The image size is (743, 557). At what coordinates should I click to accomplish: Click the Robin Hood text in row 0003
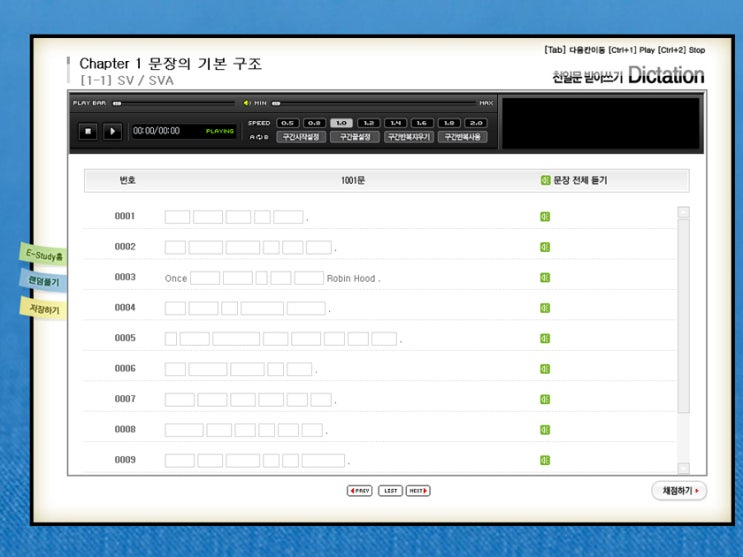[351, 279]
